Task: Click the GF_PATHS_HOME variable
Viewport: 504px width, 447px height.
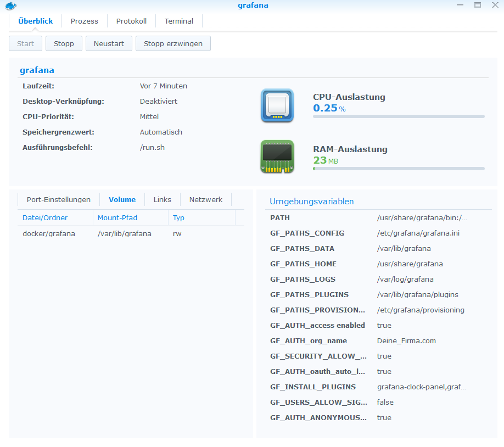Action: click(303, 264)
